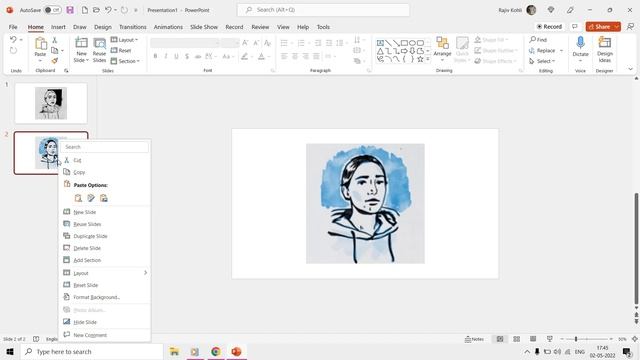Toggle center text alignment
This screenshot has height=360, width=640.
coord(295,56)
